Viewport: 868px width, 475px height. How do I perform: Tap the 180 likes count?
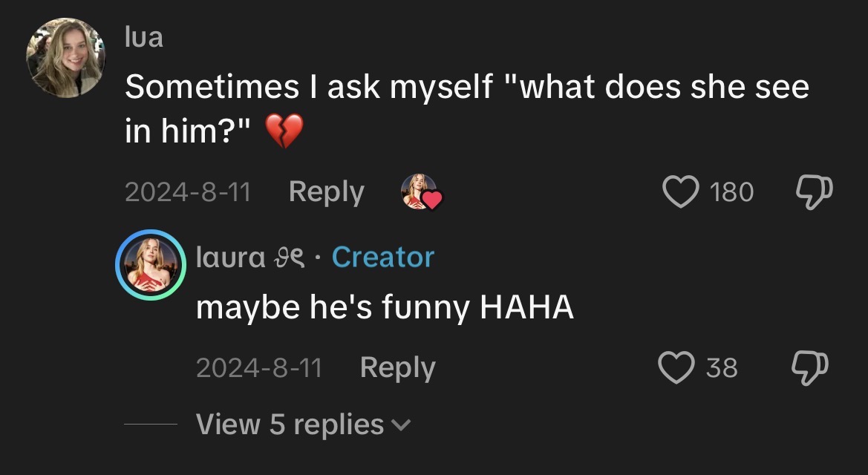coord(731,192)
